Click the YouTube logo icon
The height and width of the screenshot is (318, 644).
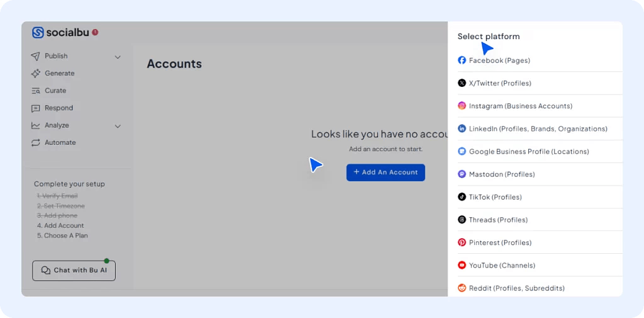coord(462,265)
